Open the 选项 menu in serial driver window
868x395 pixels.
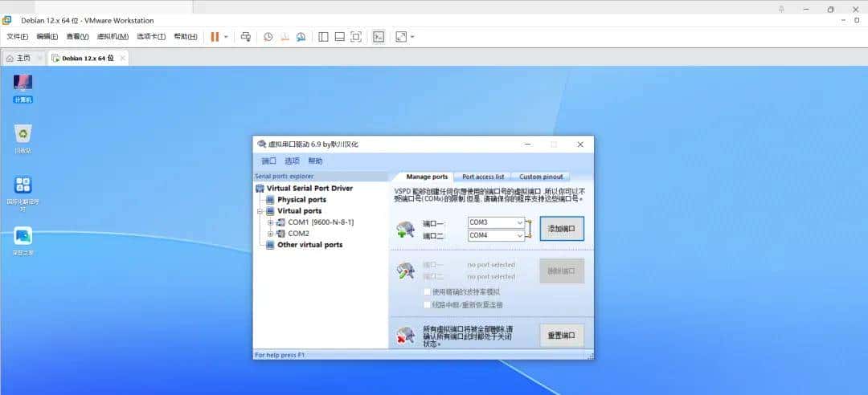coord(292,161)
